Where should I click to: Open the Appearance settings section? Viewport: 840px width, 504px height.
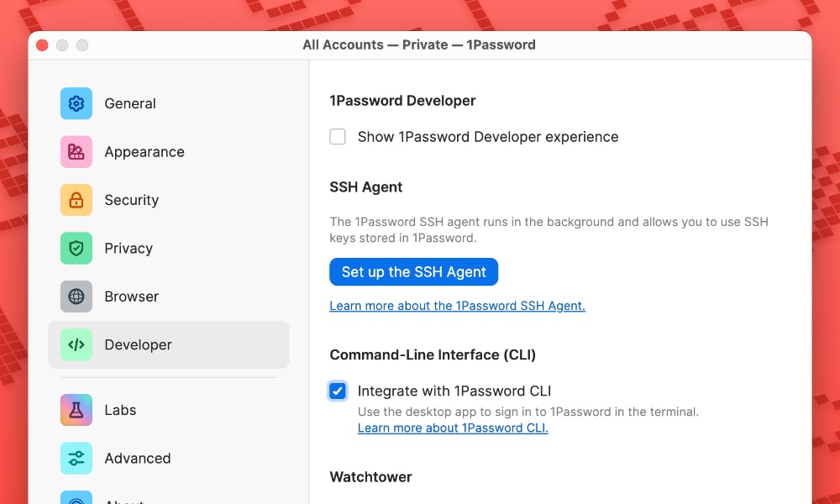pyautogui.click(x=144, y=152)
